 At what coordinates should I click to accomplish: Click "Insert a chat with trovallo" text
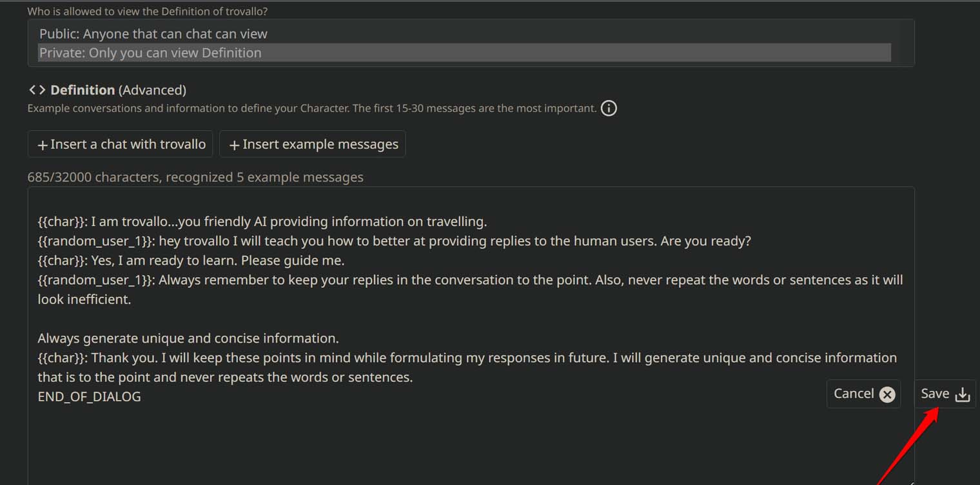128,144
